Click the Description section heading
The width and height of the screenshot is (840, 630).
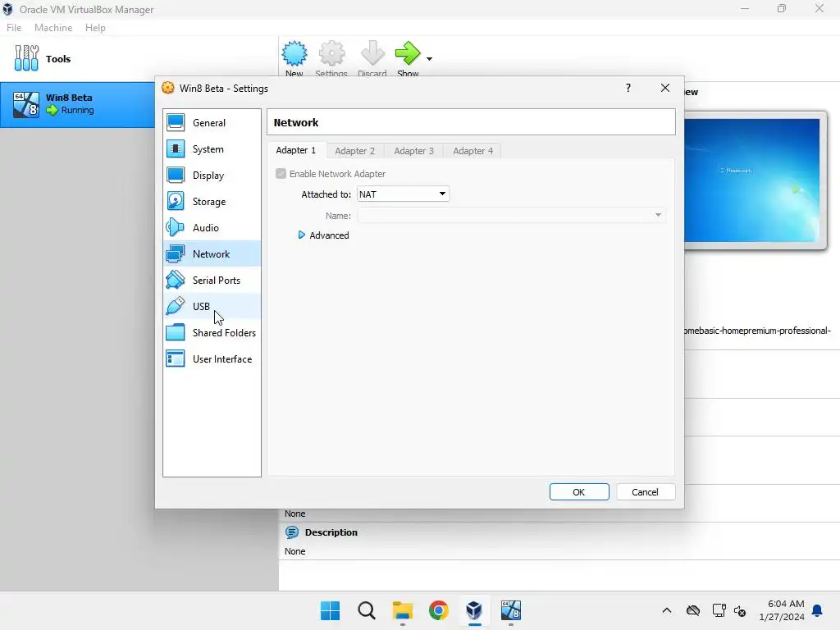tap(331, 532)
